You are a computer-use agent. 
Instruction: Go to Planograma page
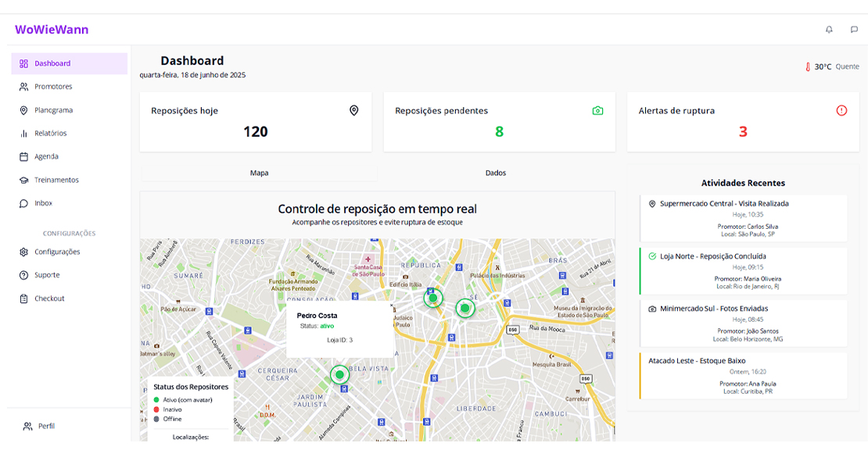coord(53,110)
